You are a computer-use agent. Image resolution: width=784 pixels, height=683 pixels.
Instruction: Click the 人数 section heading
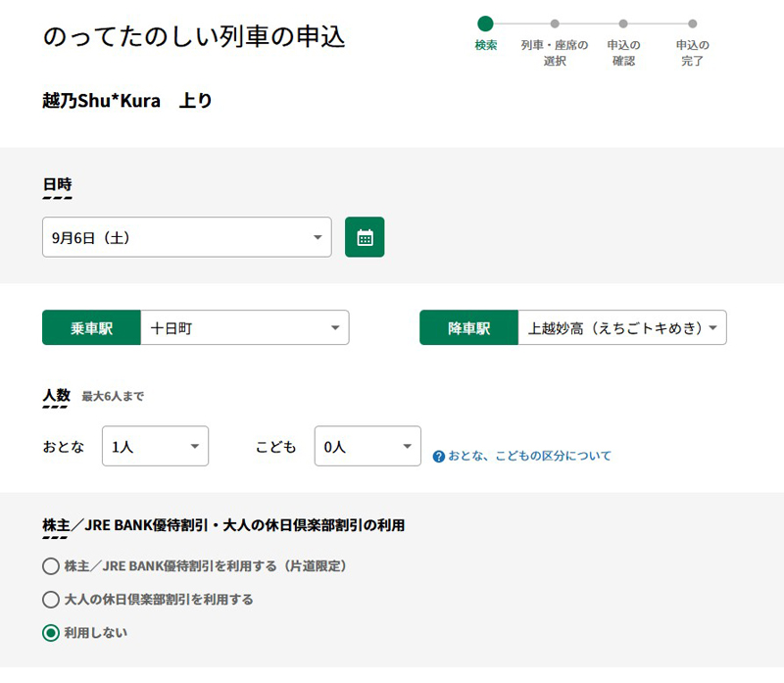[x=57, y=395]
